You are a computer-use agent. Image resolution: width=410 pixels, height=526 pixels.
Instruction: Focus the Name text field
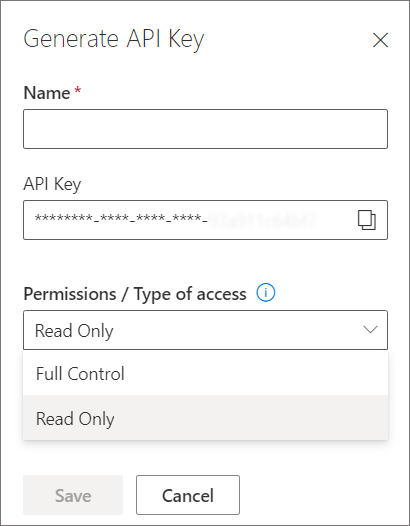pyautogui.click(x=205, y=129)
